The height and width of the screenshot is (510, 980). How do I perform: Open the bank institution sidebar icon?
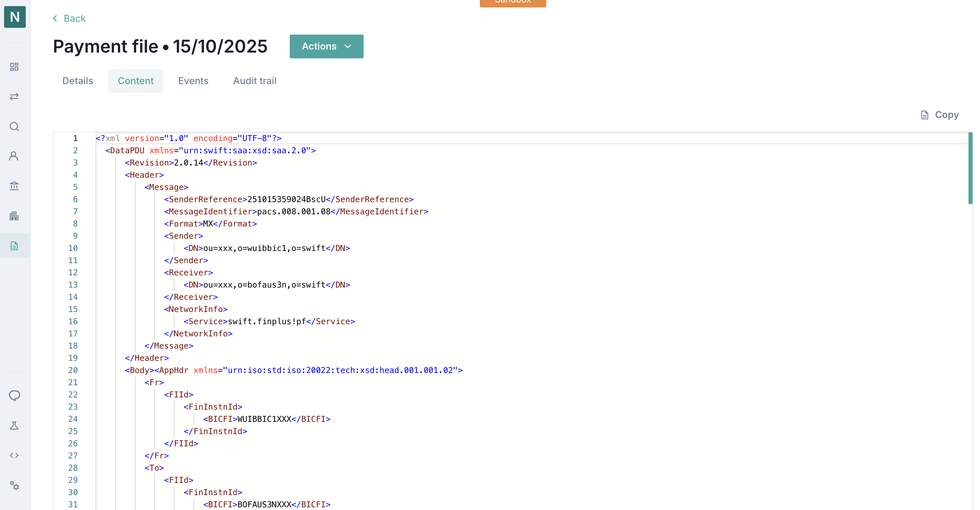(15, 186)
